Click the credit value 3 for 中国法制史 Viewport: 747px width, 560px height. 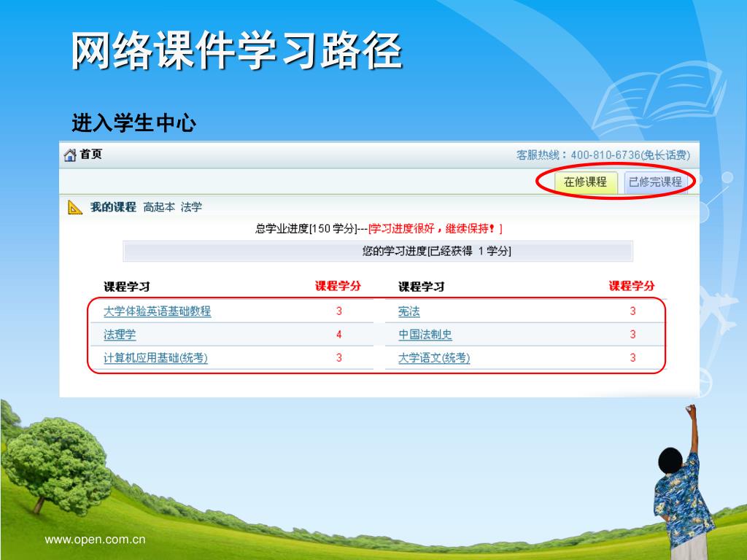[x=632, y=334]
